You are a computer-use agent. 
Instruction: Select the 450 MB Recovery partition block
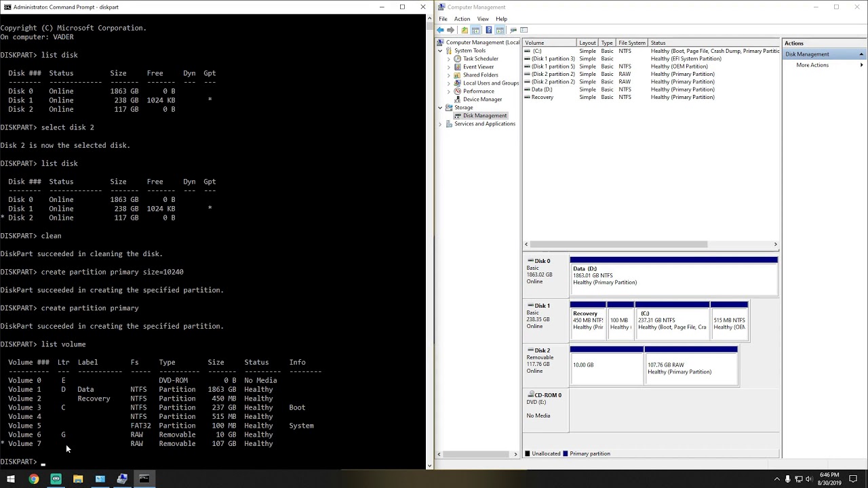click(x=587, y=319)
